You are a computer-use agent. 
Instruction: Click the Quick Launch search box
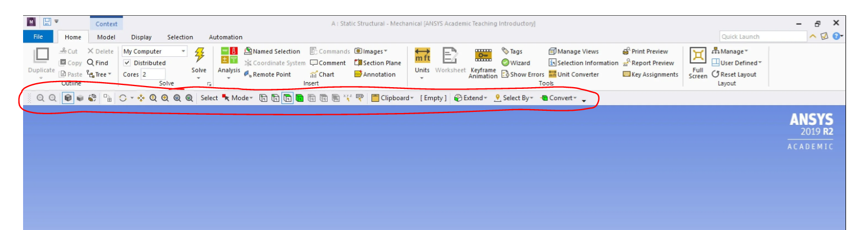pos(763,37)
